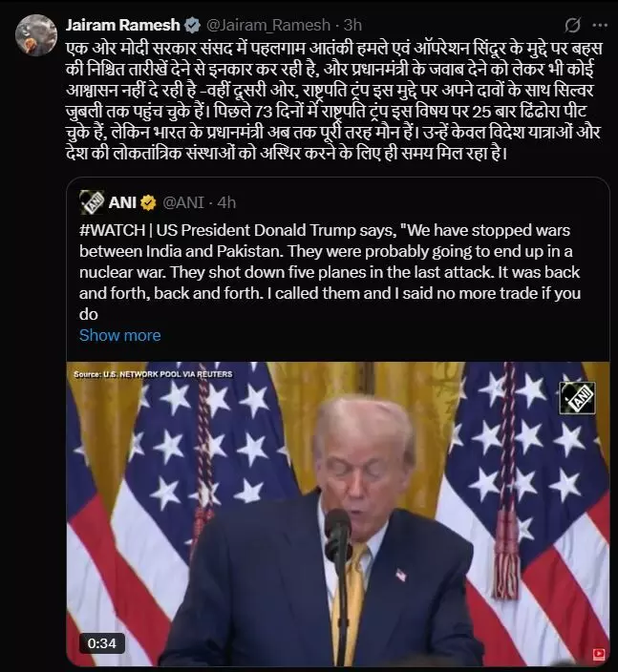Click the 4h timestamp on the quoted tweet
The image size is (618, 672).
226,202
